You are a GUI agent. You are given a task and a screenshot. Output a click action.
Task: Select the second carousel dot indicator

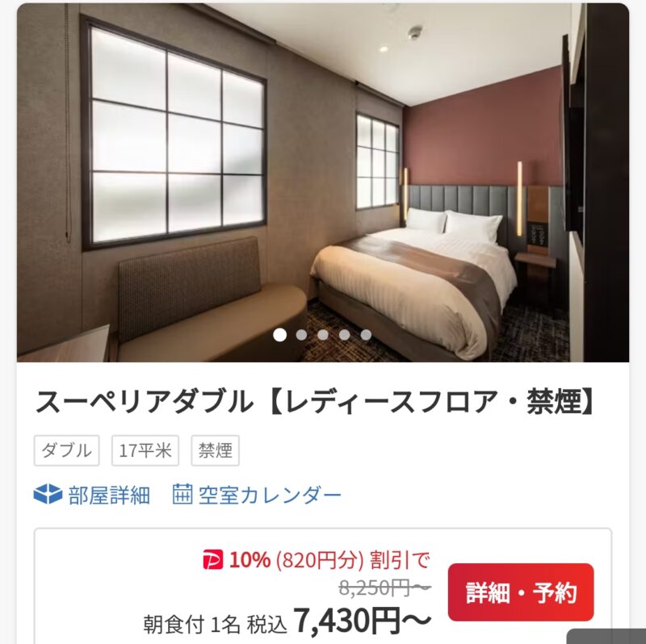click(x=301, y=335)
